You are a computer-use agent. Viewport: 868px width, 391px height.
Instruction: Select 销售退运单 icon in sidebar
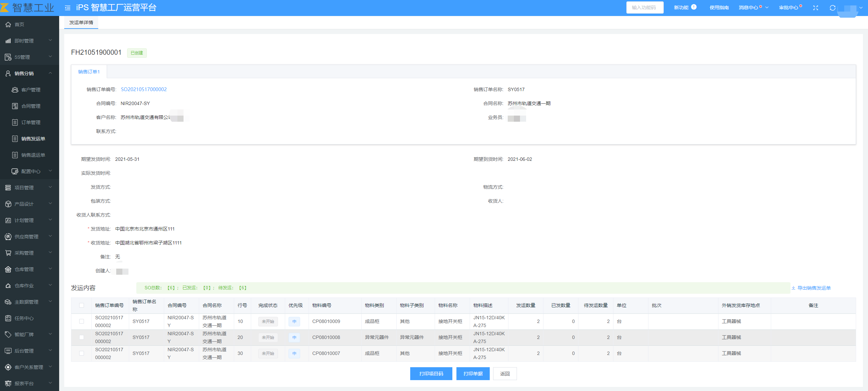click(15, 155)
